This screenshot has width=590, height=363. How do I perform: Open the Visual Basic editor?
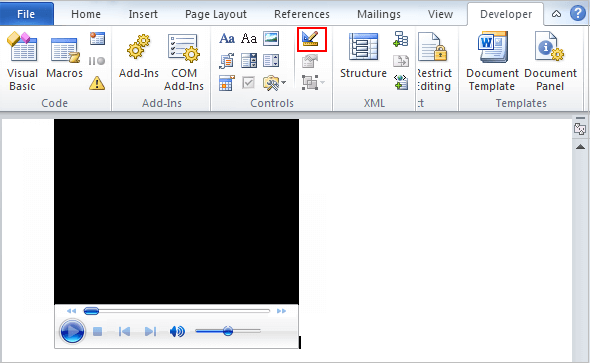coord(22,62)
